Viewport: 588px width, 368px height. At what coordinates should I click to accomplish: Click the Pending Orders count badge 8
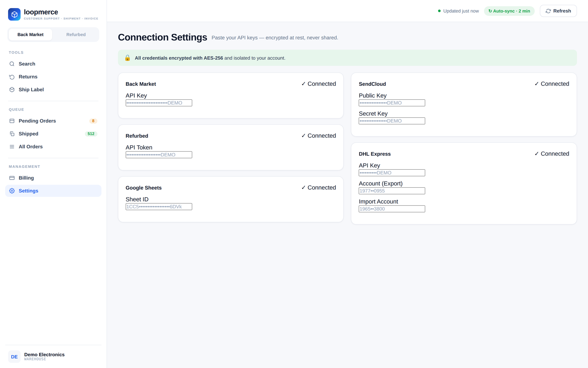93,121
